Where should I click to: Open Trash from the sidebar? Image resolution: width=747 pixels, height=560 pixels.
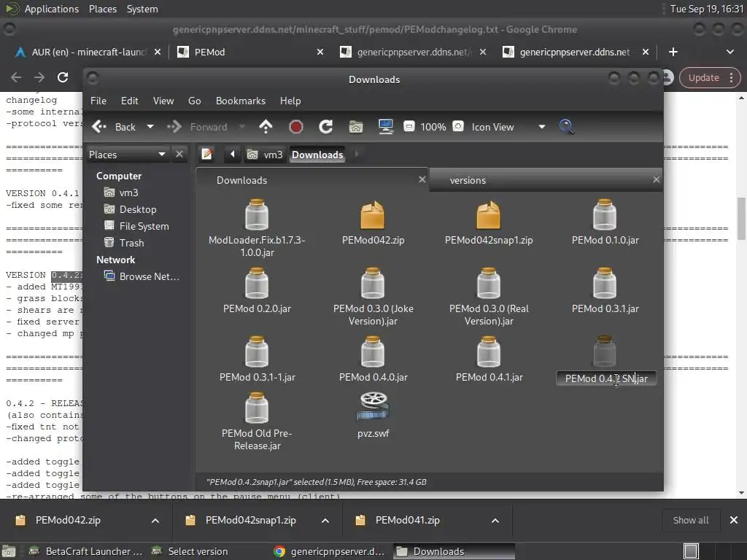coord(131,243)
